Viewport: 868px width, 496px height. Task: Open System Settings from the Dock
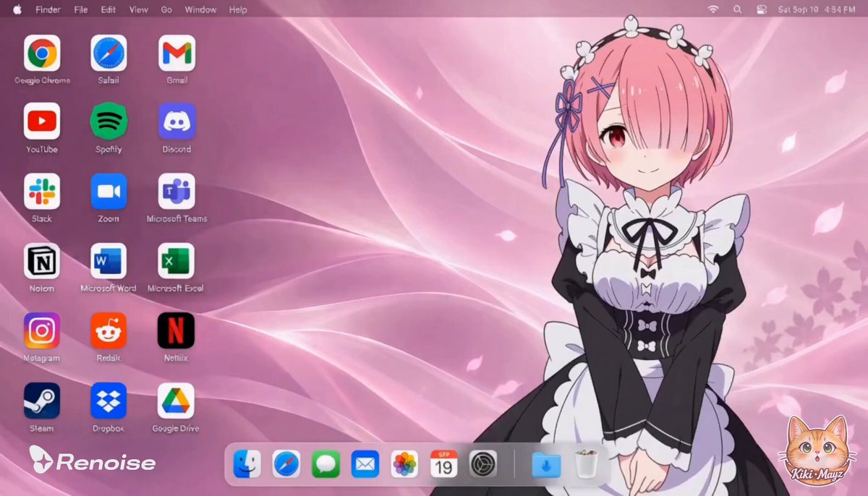tap(482, 463)
